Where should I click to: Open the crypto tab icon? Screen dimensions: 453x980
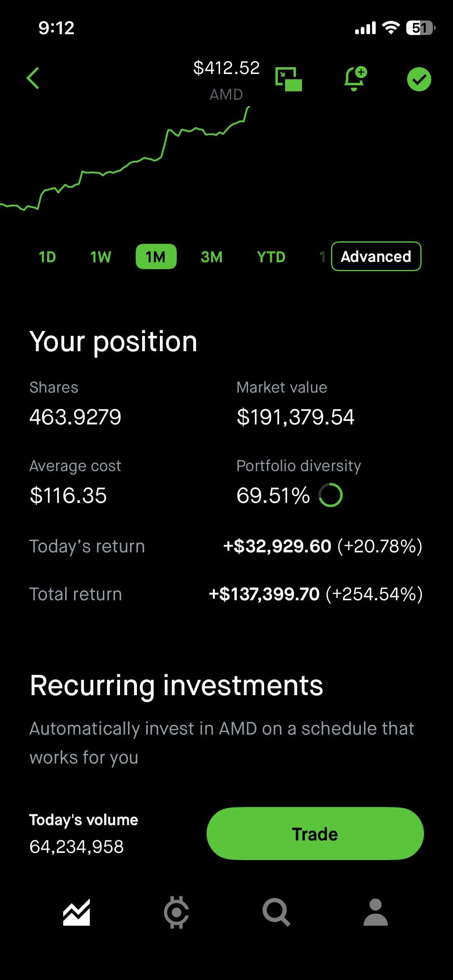[x=176, y=912]
